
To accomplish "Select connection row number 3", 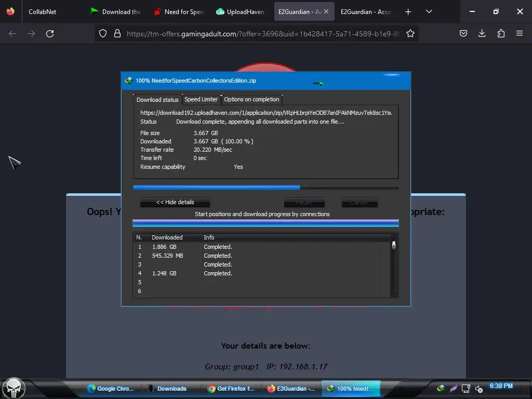I will point(261,264).
